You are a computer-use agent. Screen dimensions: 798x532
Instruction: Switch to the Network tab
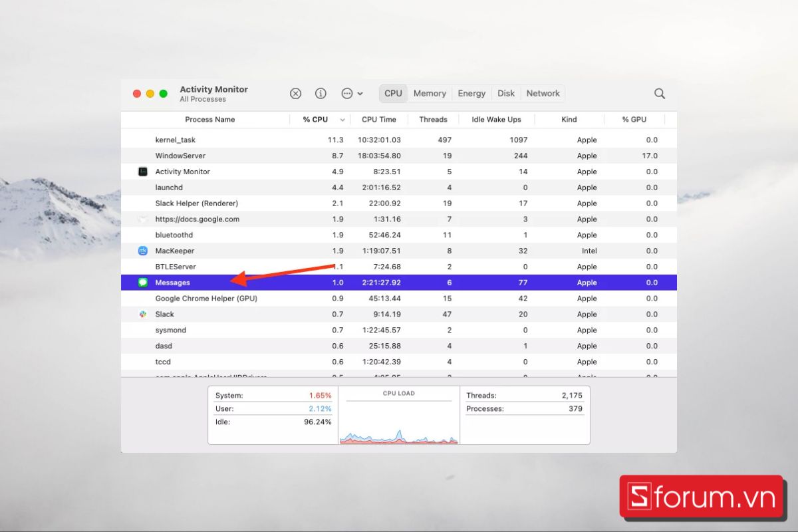(x=543, y=94)
